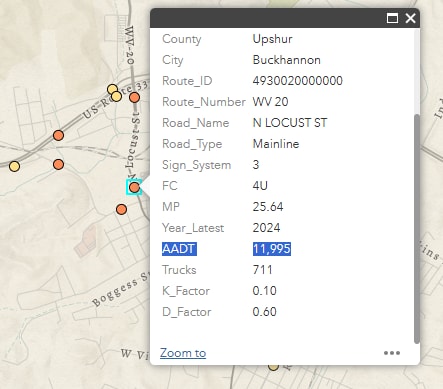Select the upper yellow point of the overlapping pair
Image resolution: width=443 pixels, height=389 pixels.
[x=112, y=89]
